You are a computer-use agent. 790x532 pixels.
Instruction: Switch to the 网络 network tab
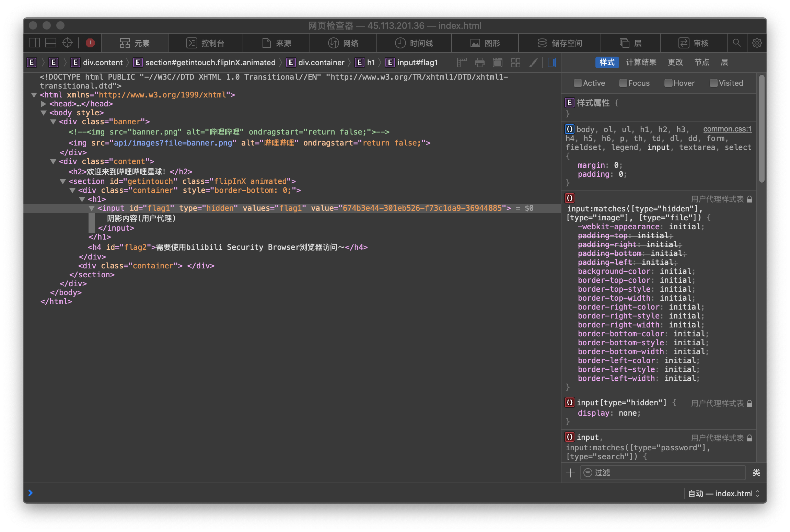point(343,43)
